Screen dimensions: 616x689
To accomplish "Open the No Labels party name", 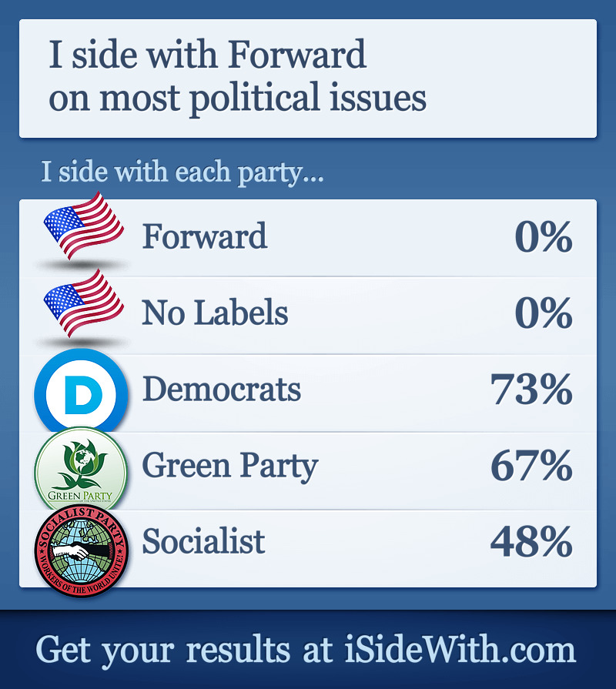I will (x=216, y=313).
